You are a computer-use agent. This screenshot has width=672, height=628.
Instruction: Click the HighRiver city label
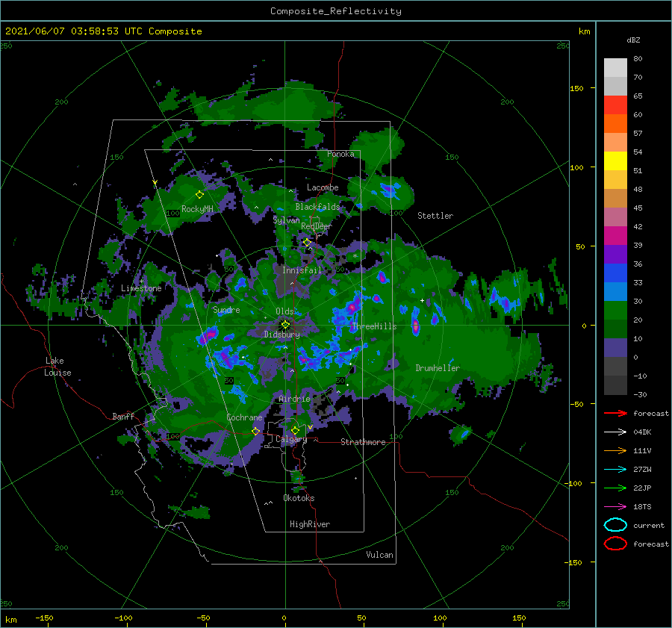(x=310, y=524)
